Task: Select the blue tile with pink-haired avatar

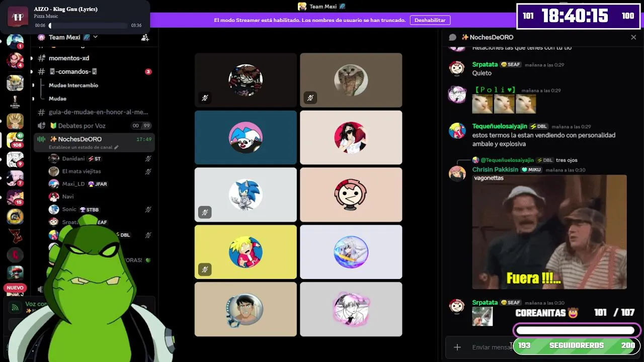Action: 246,137
